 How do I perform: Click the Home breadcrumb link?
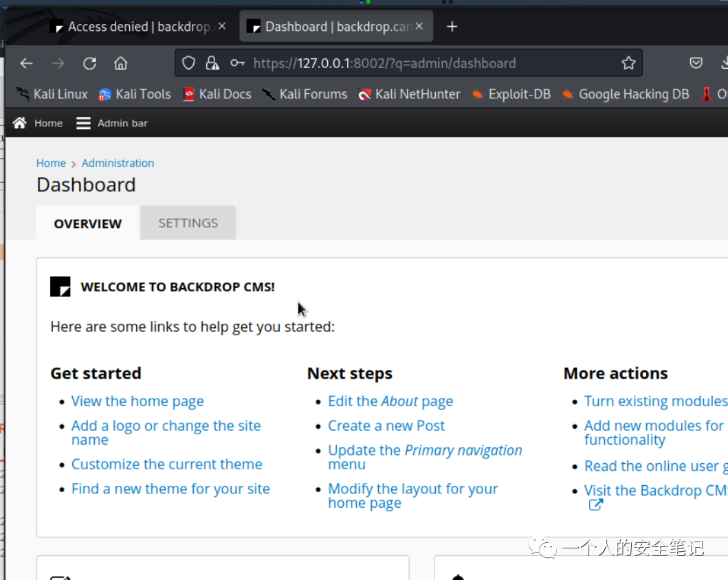(x=51, y=164)
